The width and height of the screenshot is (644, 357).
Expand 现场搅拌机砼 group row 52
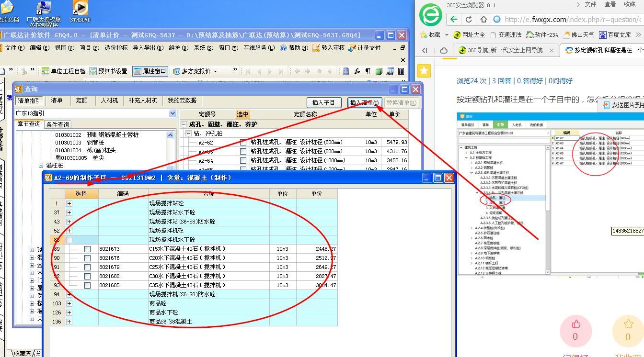[x=69, y=231]
